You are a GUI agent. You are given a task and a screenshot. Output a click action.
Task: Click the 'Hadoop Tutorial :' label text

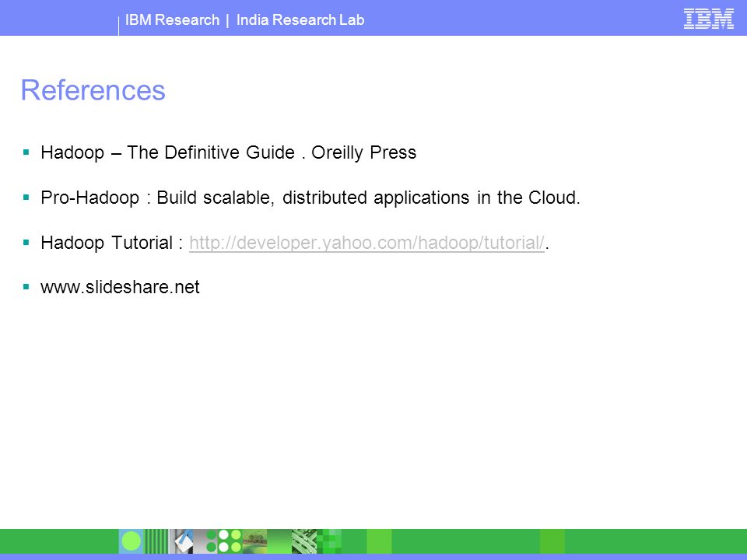coord(112,243)
